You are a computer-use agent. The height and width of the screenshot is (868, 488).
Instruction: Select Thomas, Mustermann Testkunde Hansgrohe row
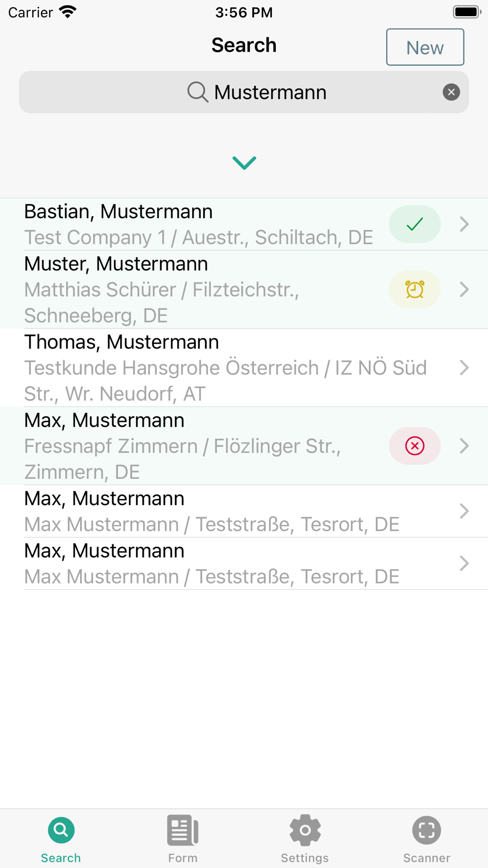[x=244, y=368]
